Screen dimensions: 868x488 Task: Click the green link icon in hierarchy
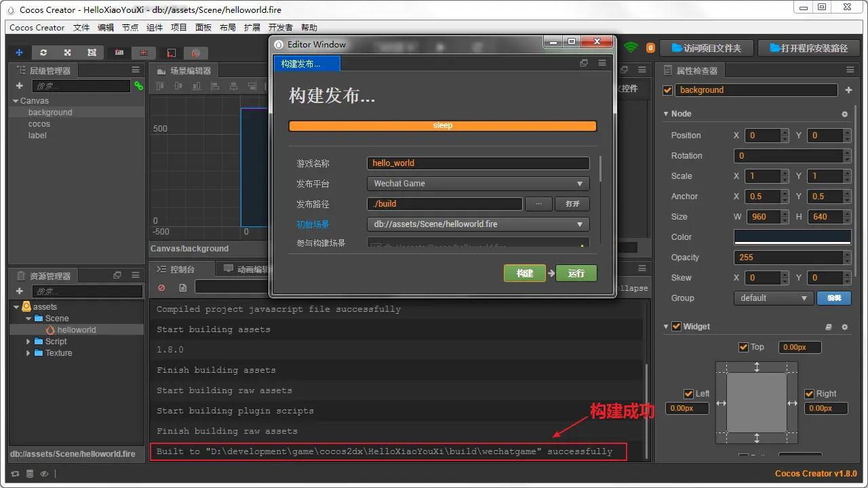coord(138,86)
